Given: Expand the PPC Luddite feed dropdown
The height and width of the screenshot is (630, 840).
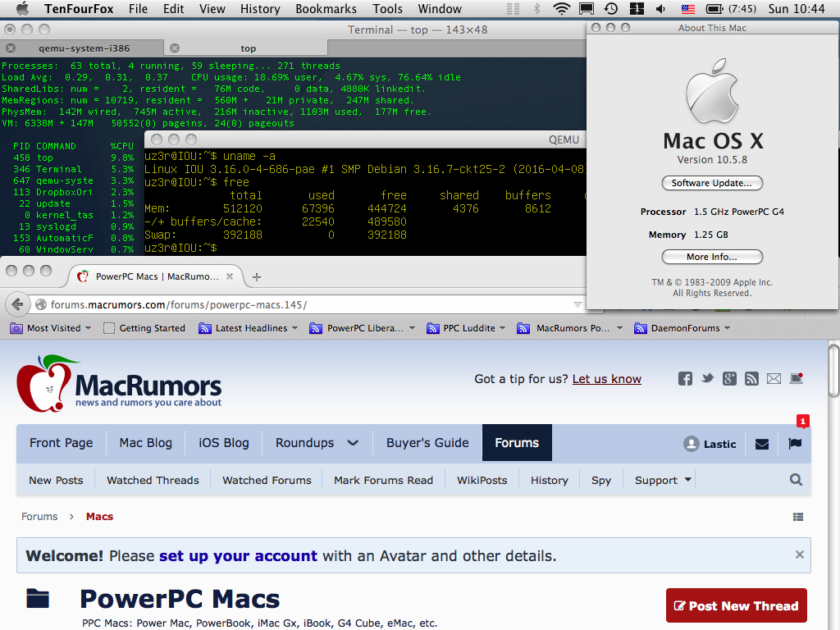Looking at the screenshot, I should point(503,328).
